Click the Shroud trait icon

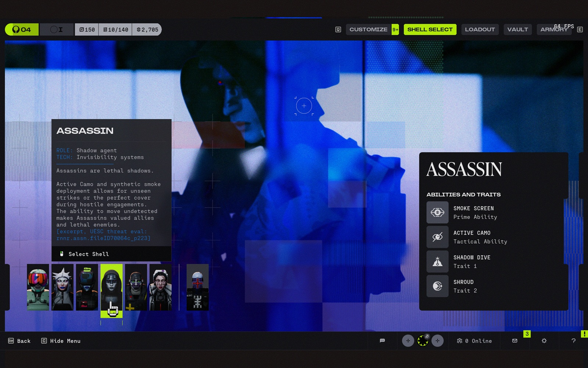point(437,286)
